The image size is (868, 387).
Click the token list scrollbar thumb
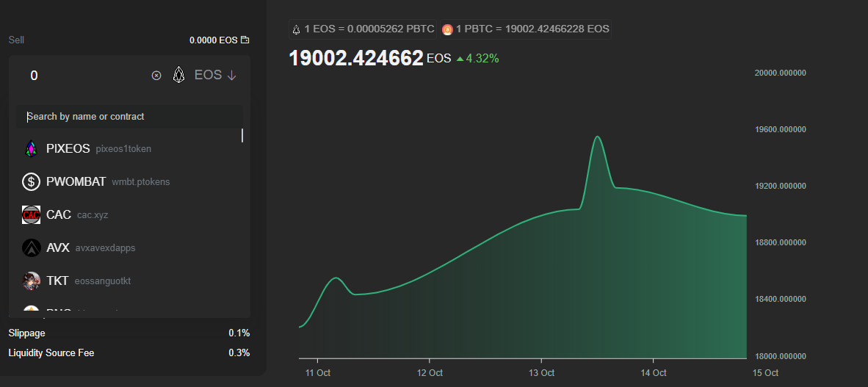[242, 135]
